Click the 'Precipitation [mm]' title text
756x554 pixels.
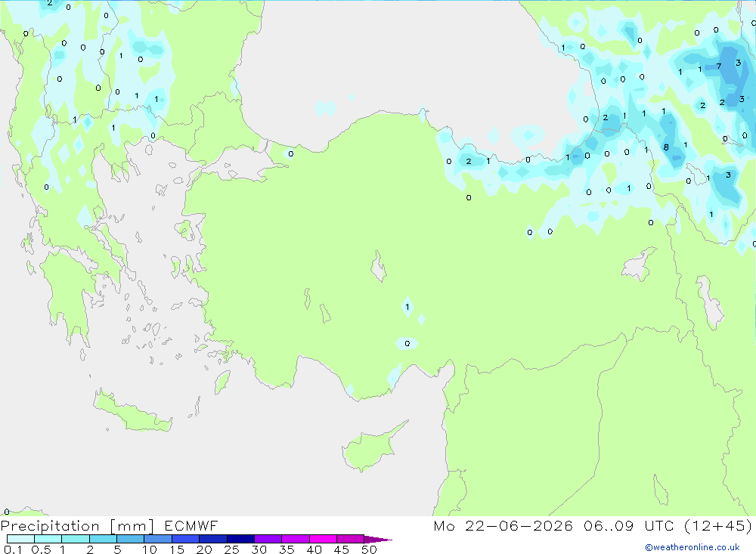(x=77, y=526)
